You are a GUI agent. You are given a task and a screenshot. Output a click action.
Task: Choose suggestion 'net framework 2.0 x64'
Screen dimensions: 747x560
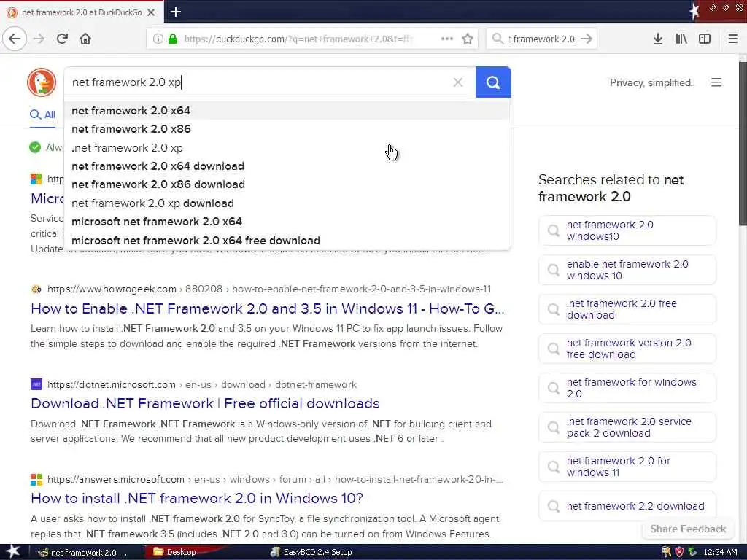(x=287, y=111)
